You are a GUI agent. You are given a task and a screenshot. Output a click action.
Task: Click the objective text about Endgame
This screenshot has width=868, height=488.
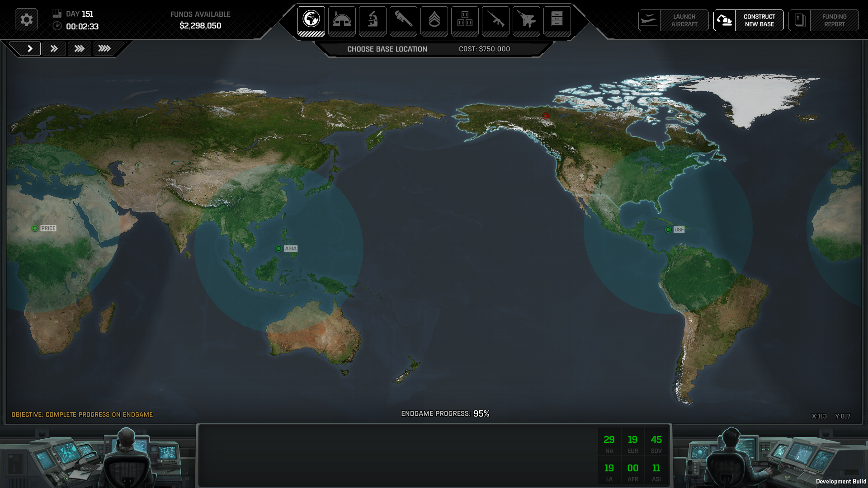tap(82, 414)
